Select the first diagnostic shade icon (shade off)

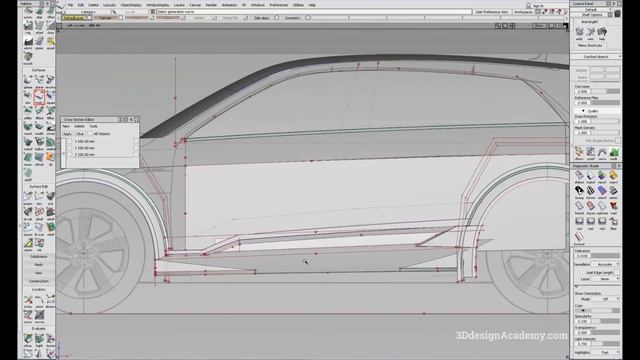[x=579, y=175]
